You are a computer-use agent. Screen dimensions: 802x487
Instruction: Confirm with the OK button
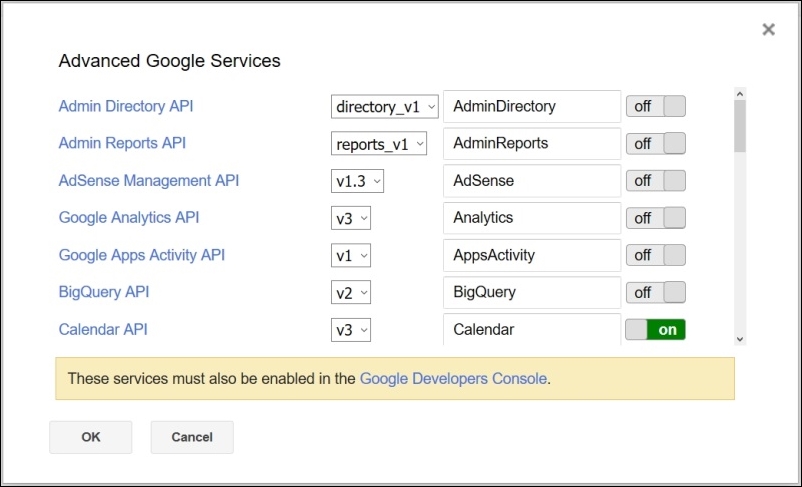(x=91, y=437)
